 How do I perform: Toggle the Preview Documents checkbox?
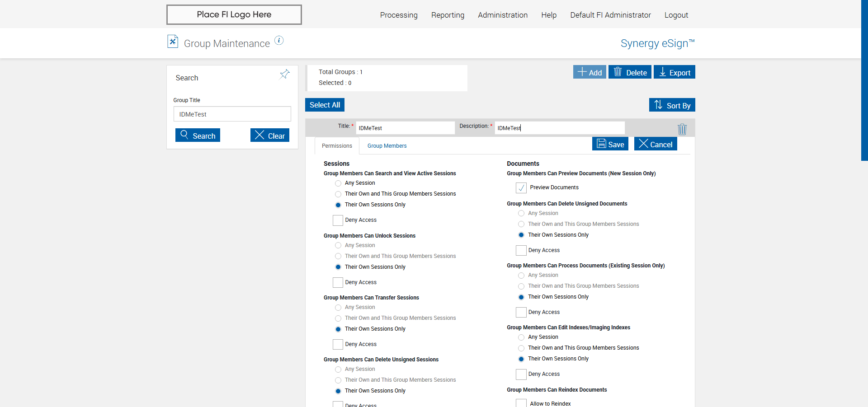tap(521, 187)
